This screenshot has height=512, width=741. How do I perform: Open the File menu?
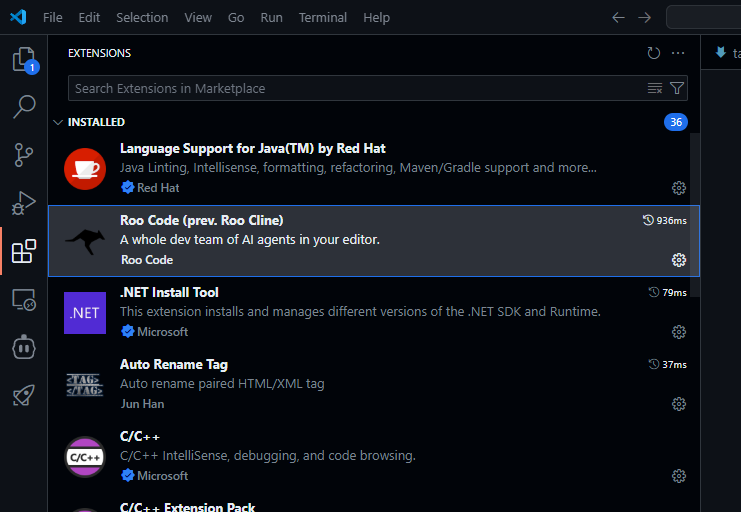(x=52, y=17)
